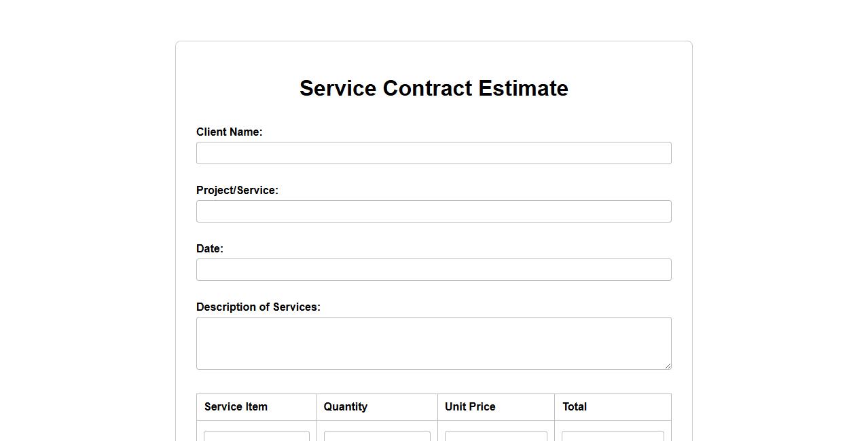Click the Service Contract Estimate heading
Screen dimensions: 868x441
pyautogui.click(x=433, y=88)
